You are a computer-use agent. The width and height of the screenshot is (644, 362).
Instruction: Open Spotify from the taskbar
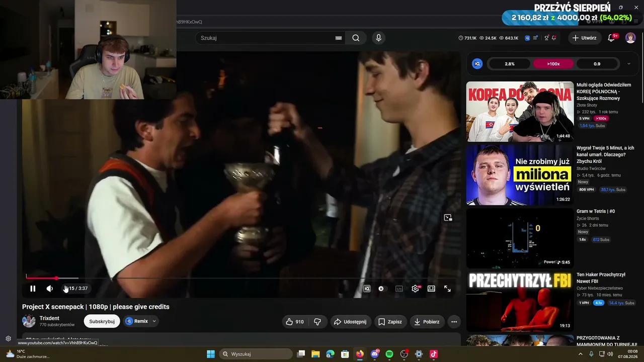(389, 354)
